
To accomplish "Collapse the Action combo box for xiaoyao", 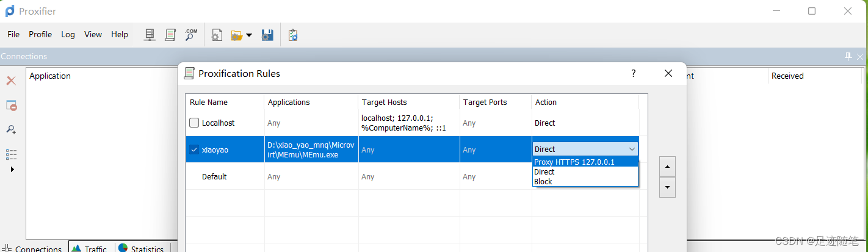I will [631, 149].
